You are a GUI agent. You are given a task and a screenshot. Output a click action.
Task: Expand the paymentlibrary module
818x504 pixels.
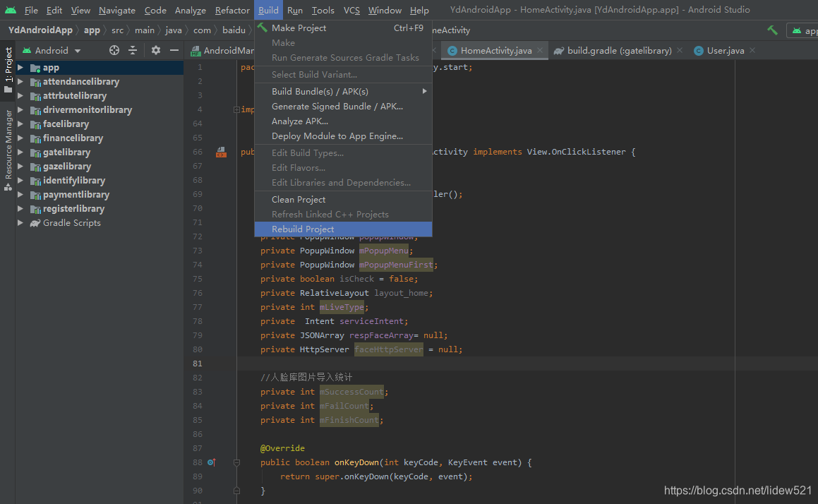pyautogui.click(x=20, y=194)
